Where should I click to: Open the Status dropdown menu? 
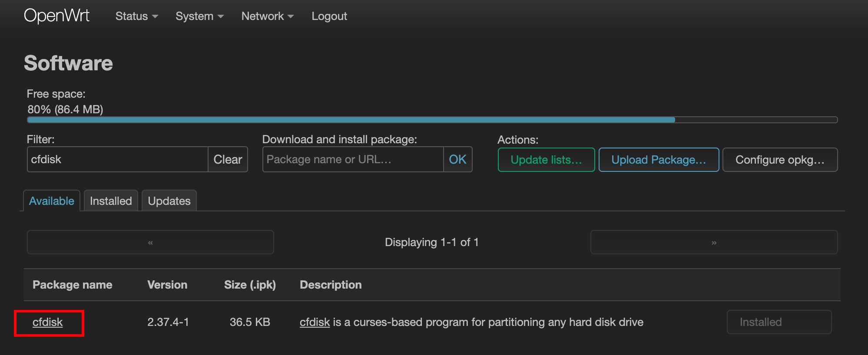tap(136, 16)
